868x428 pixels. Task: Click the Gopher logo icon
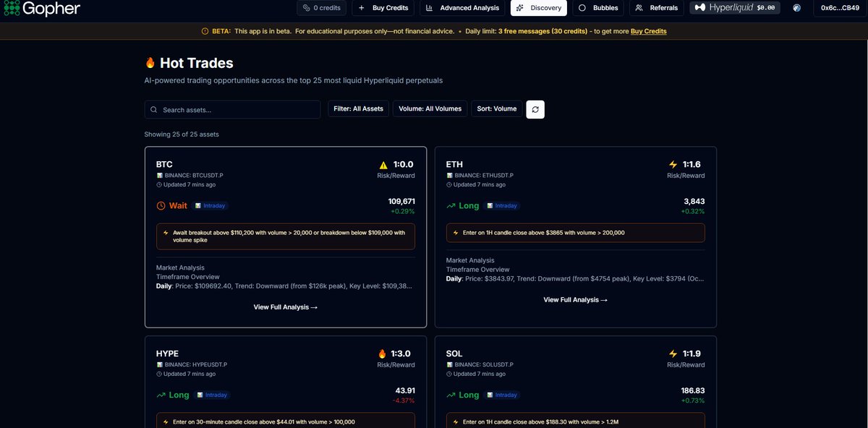tap(11, 8)
